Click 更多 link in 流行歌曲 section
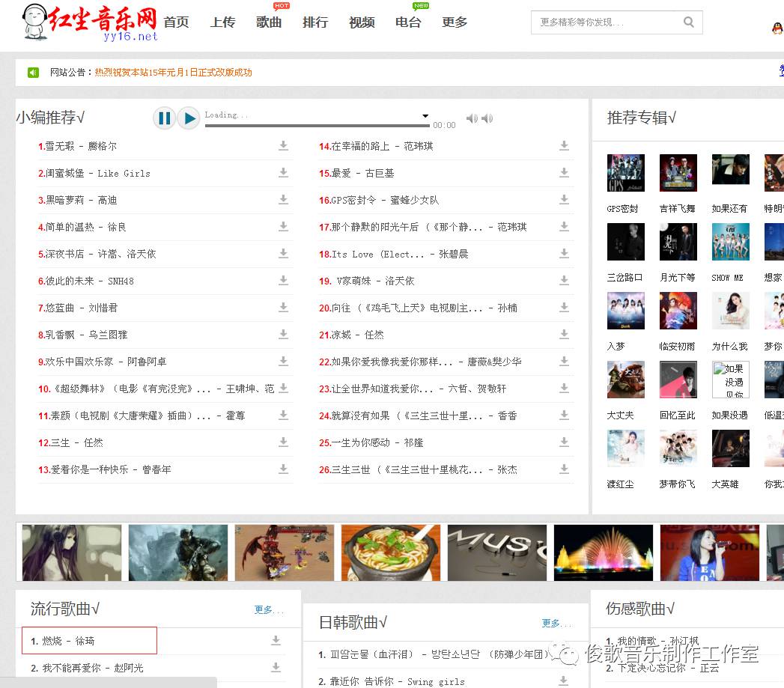784x688 pixels. [269, 609]
